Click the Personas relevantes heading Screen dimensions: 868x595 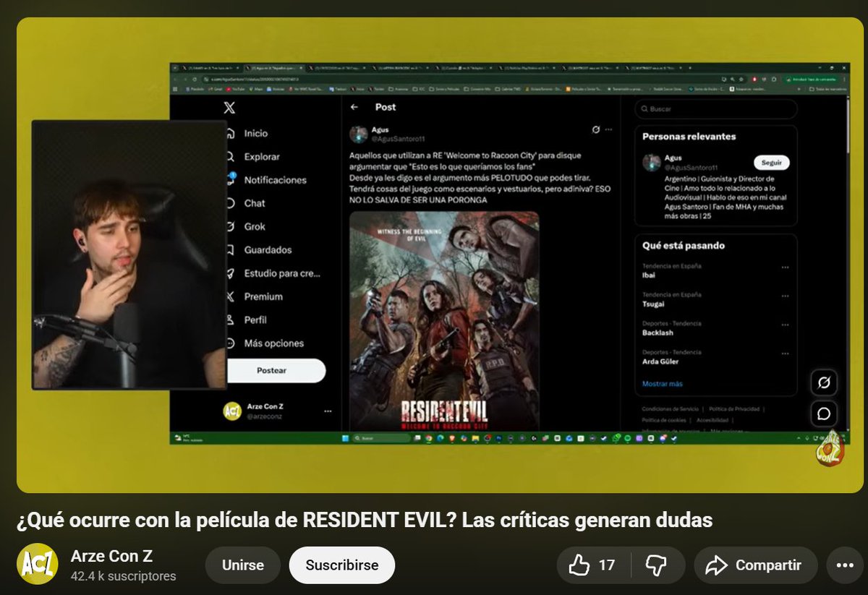[x=689, y=136]
